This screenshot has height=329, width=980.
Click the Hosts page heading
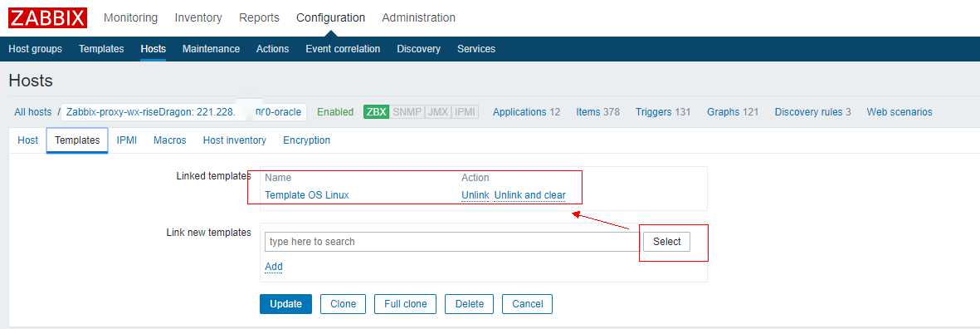[31, 81]
